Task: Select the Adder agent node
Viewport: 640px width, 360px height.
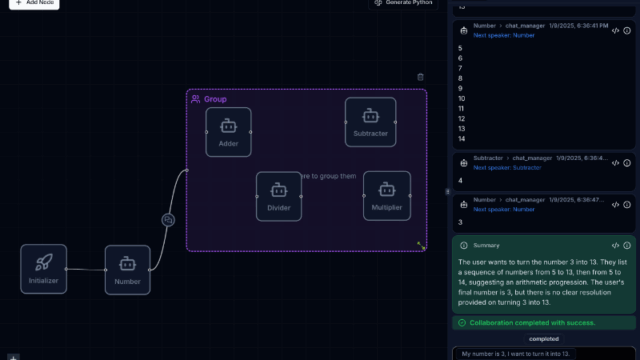Action: (228, 132)
